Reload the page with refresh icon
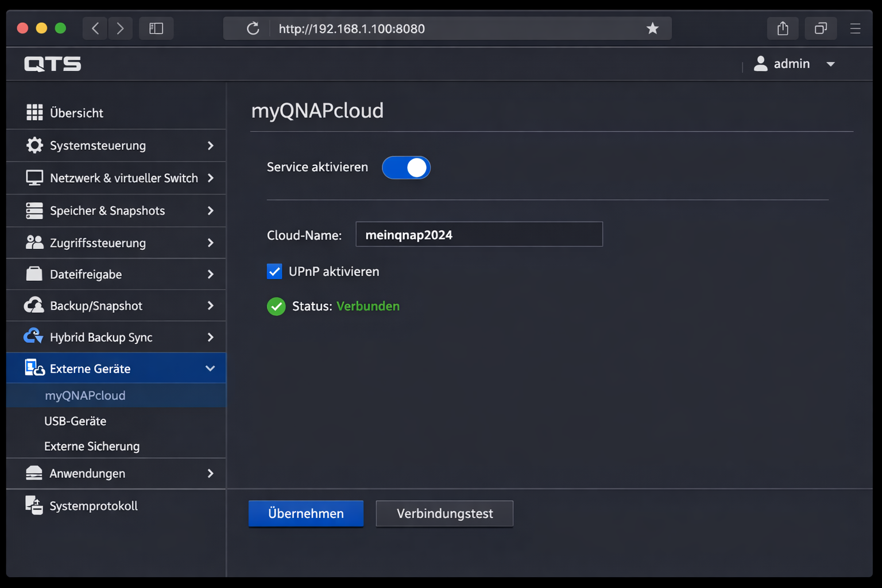This screenshot has width=882, height=588. (253, 28)
